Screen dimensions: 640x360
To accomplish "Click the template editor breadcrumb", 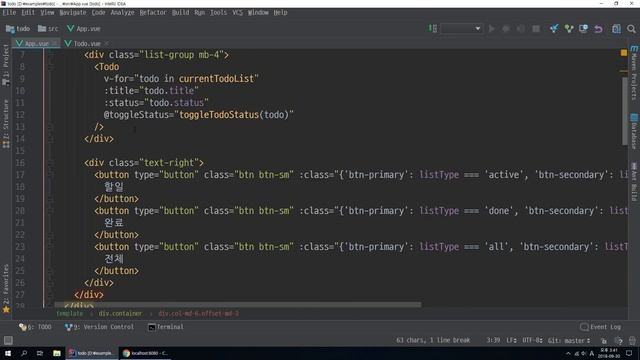I will (69, 313).
